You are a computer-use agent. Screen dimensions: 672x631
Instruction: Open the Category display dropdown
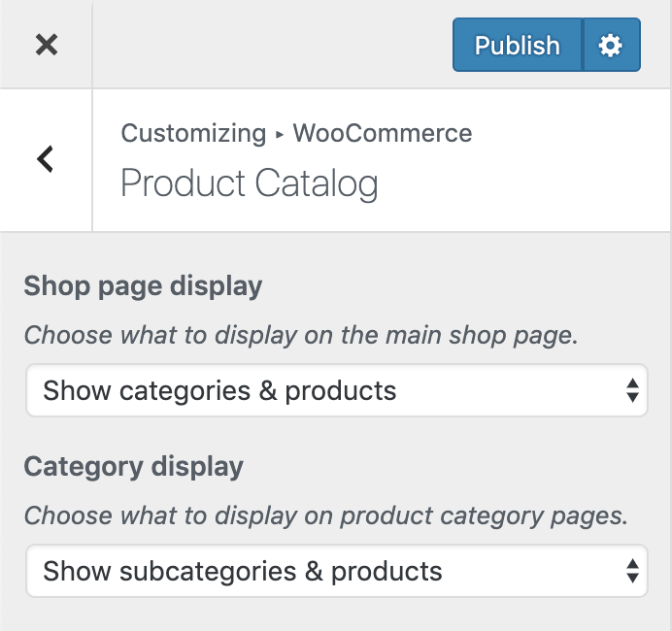(337, 571)
